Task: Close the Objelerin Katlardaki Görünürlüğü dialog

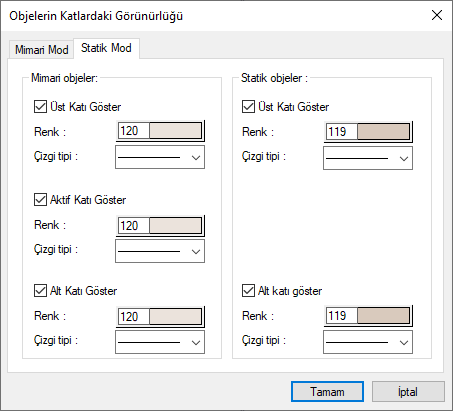Action: [437, 15]
